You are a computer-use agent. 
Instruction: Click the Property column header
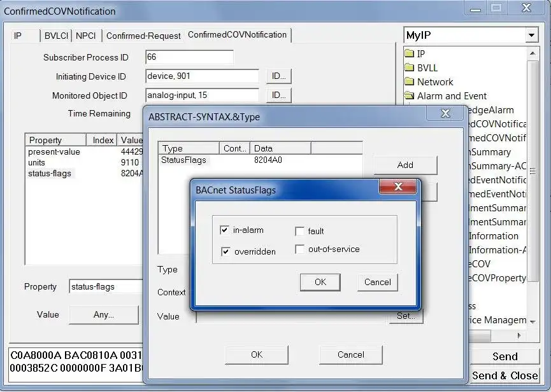coord(56,139)
